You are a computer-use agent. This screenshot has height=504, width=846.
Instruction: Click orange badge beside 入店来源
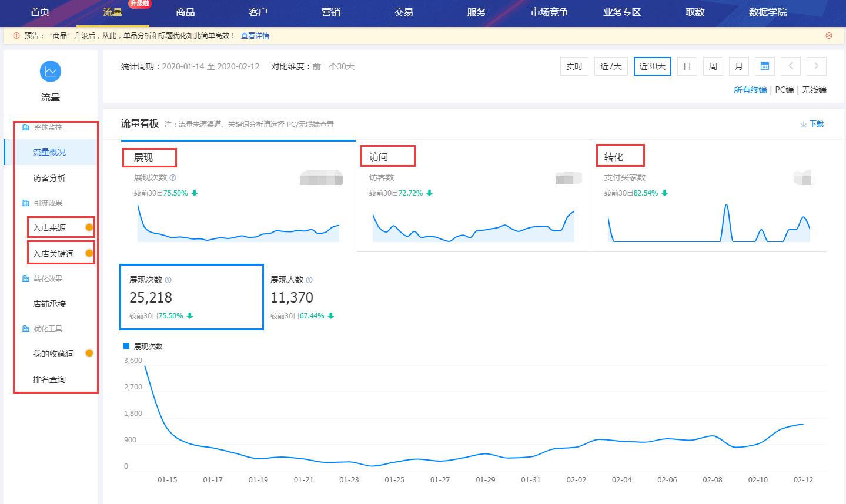pyautogui.click(x=89, y=227)
